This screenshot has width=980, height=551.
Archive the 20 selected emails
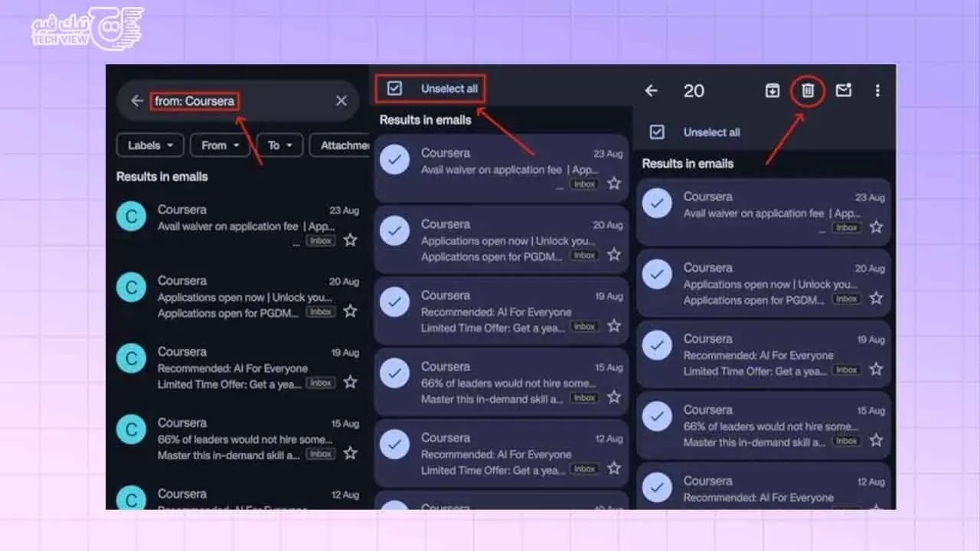[772, 91]
